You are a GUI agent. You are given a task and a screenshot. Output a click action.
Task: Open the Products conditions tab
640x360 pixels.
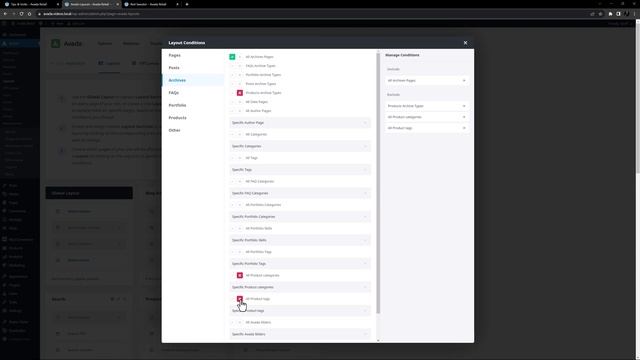193,118
